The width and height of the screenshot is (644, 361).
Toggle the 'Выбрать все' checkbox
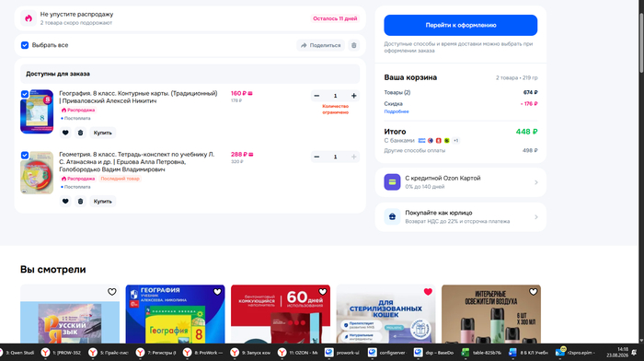[x=25, y=45]
